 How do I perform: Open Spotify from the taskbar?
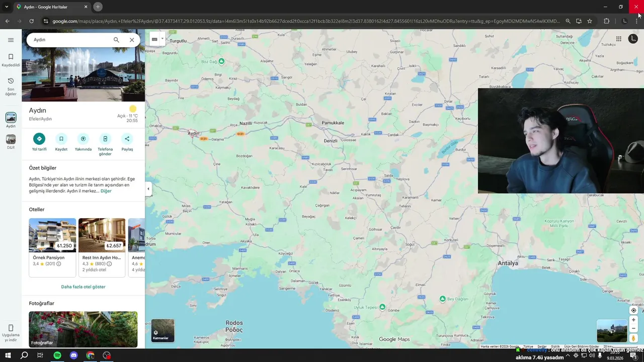pos(57,355)
